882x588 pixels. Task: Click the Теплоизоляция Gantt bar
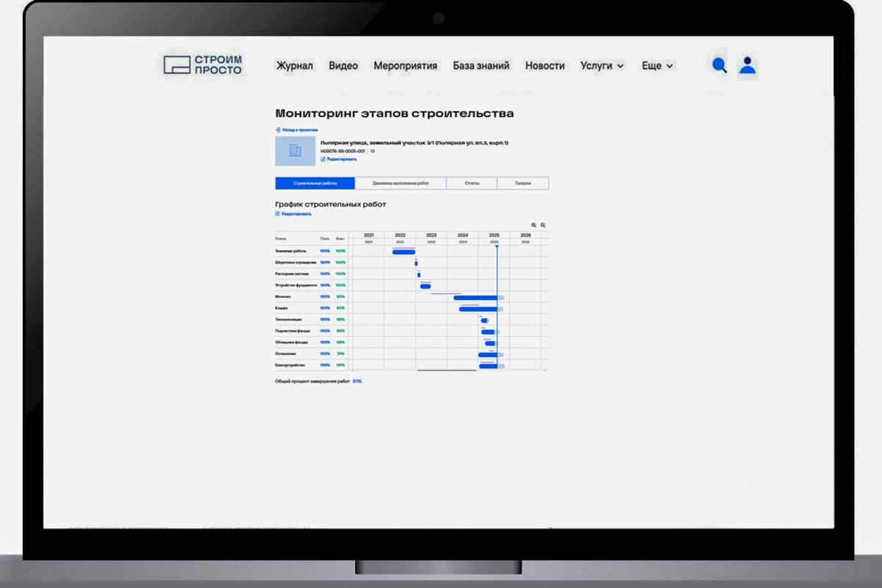[x=484, y=320]
